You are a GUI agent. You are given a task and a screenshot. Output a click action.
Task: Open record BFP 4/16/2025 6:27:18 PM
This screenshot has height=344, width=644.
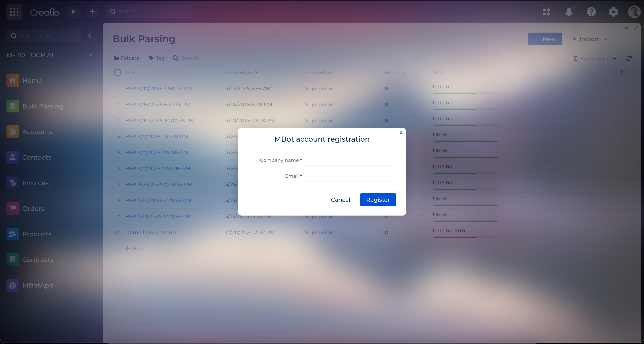[x=158, y=104]
